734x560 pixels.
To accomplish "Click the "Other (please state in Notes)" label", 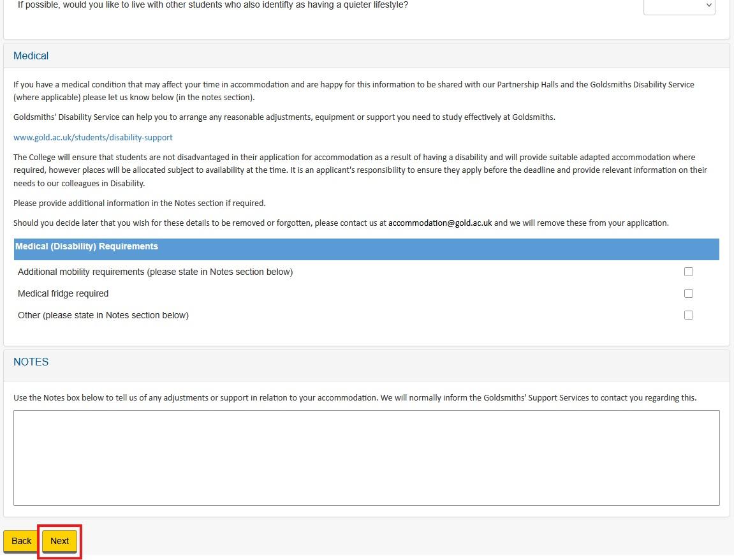I will click(x=103, y=314).
